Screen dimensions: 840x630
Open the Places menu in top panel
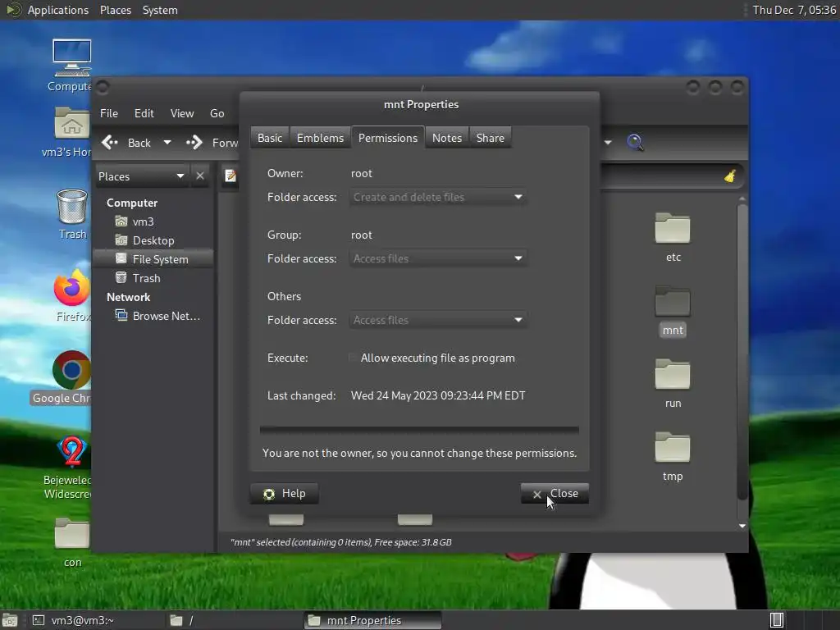tap(116, 10)
